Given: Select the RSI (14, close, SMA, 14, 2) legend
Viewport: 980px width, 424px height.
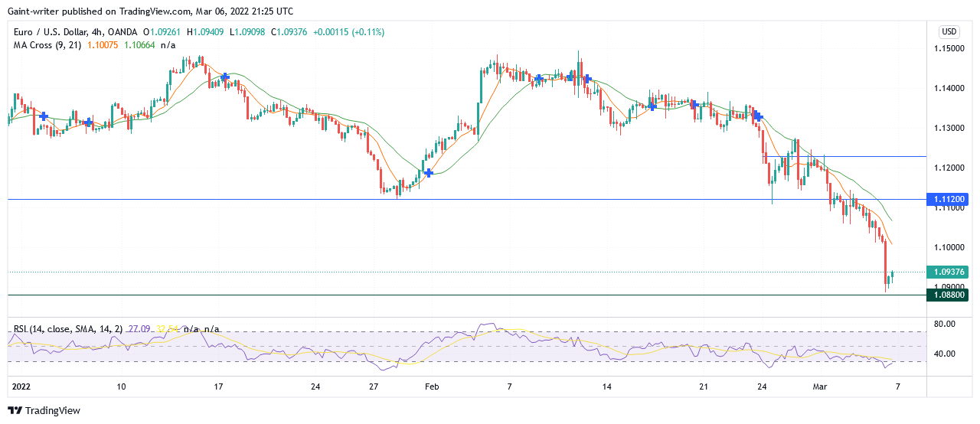Looking at the screenshot, I should click(68, 329).
